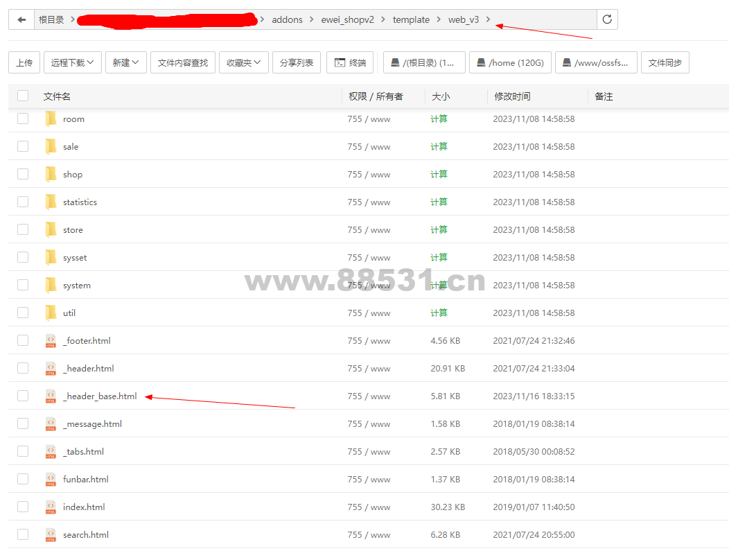This screenshot has height=560, width=729.
Task: Click the index.html file icon
Action: coord(51,507)
